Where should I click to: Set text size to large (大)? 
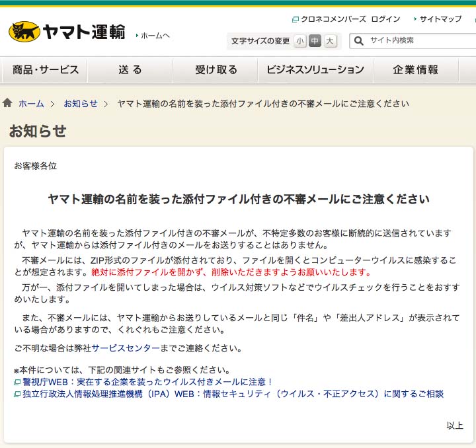pyautogui.click(x=330, y=41)
